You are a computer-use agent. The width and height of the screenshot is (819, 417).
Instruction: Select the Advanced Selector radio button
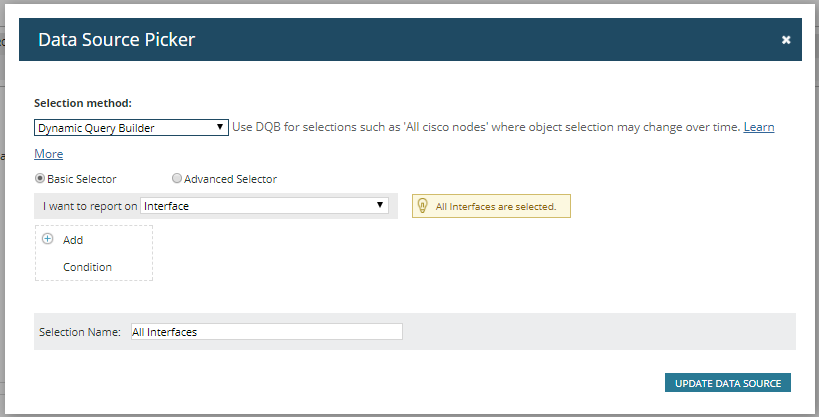click(177, 179)
